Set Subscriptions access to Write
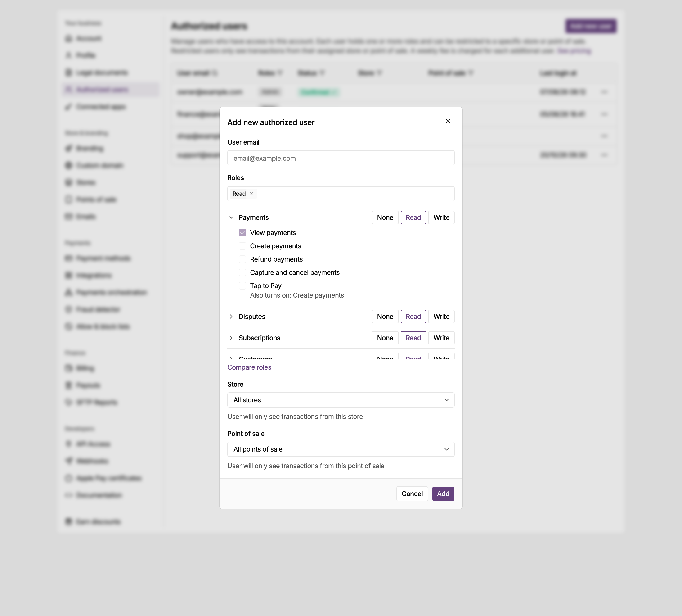Viewport: 682px width, 616px height. tap(441, 338)
